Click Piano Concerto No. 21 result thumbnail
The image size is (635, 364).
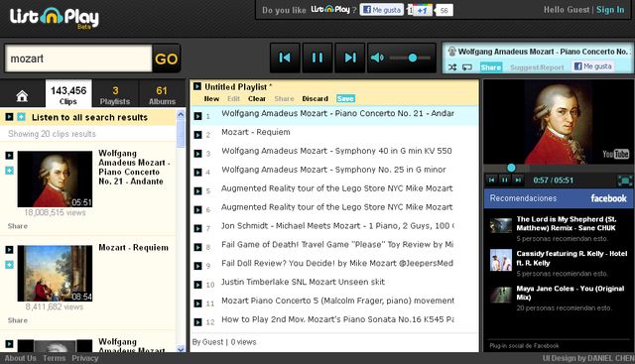[x=55, y=179]
